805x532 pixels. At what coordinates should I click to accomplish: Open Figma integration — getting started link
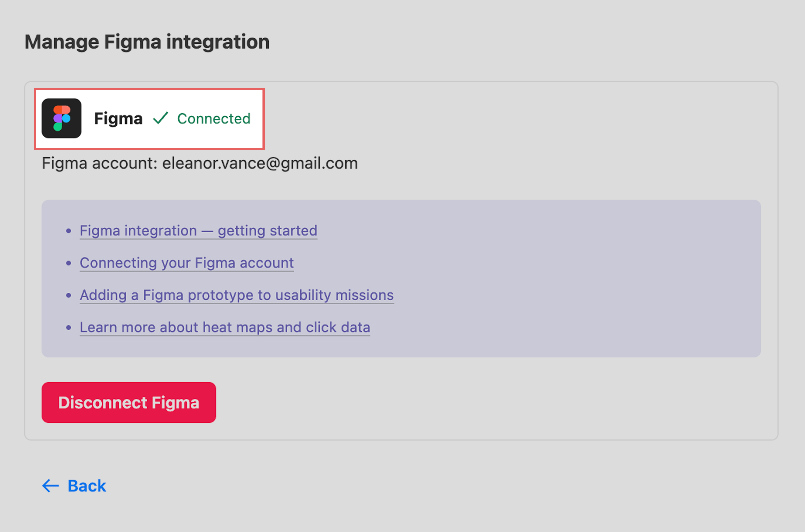pyautogui.click(x=198, y=231)
